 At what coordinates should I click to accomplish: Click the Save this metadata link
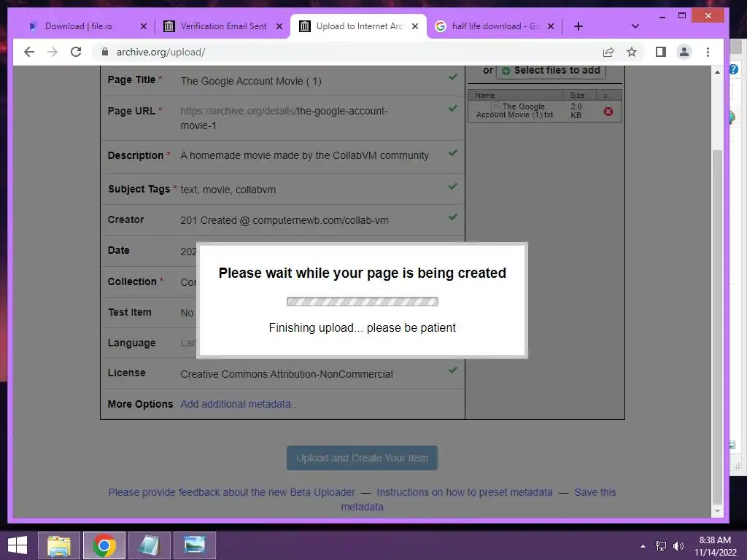point(595,492)
